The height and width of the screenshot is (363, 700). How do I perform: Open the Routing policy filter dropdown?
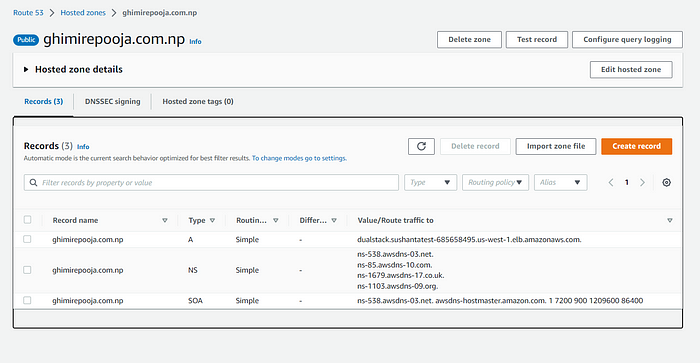(x=496, y=183)
